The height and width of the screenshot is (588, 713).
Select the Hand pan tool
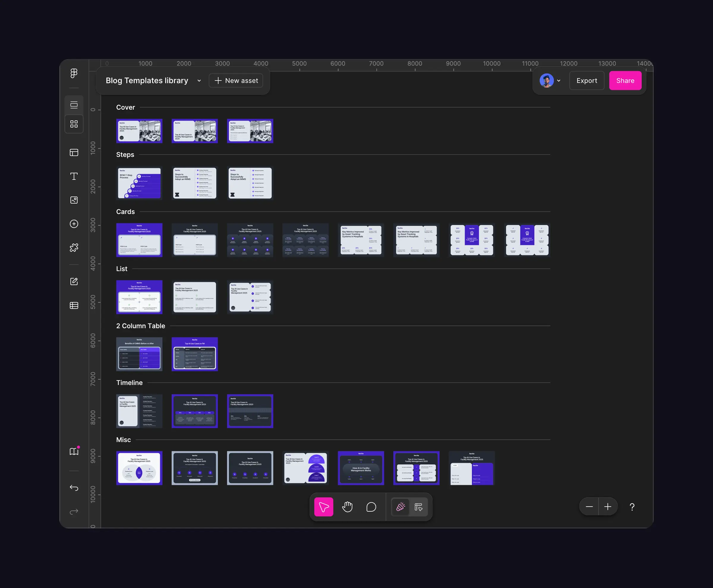pyautogui.click(x=347, y=507)
